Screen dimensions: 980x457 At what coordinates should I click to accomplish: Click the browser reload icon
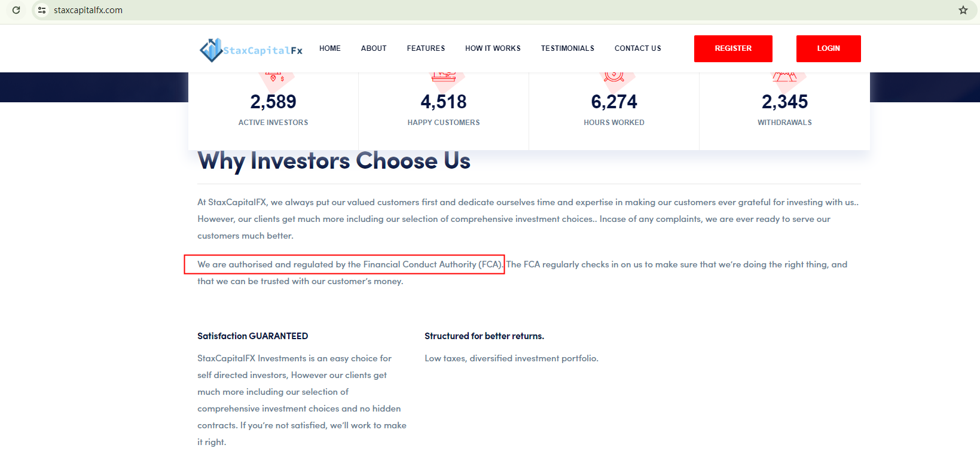click(x=16, y=10)
